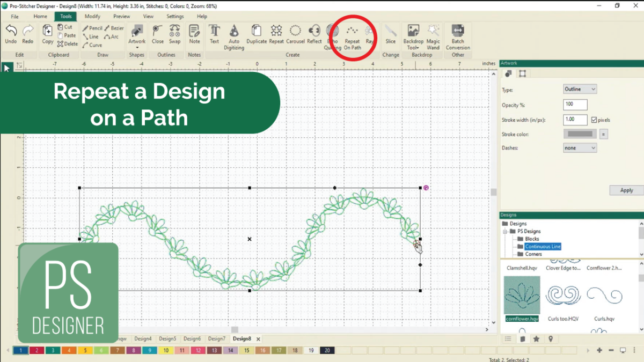Switch to the Design7 document tab
644x362 pixels.
point(217,339)
